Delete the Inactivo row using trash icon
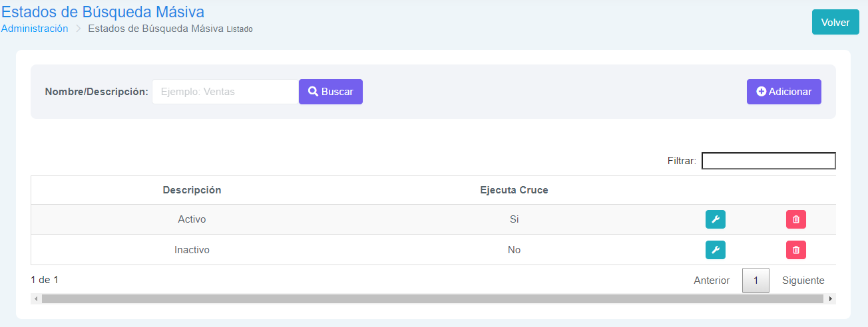The image size is (868, 327). pos(795,250)
